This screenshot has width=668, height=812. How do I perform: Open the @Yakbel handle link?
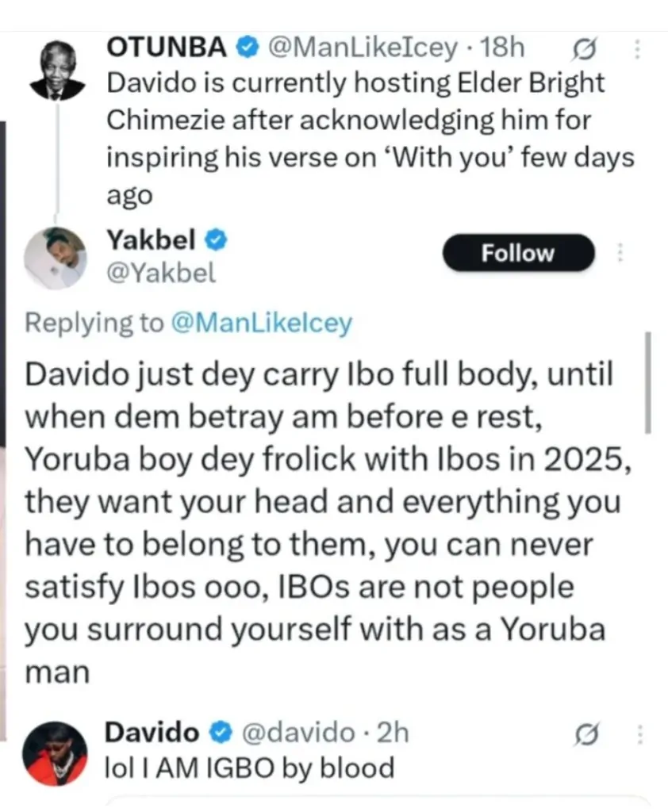[160, 274]
